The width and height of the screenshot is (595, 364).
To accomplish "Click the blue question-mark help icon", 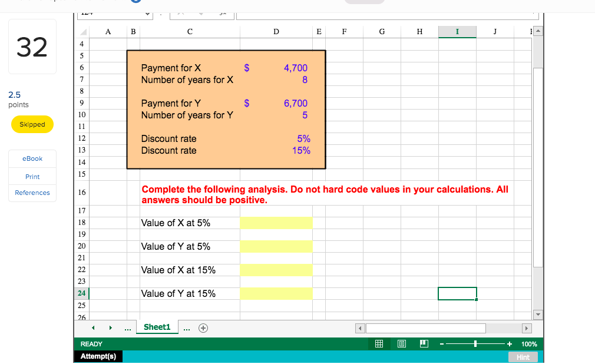I will [x=137, y=1].
